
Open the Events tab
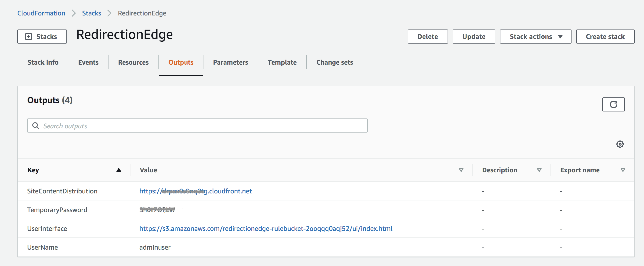coord(88,62)
